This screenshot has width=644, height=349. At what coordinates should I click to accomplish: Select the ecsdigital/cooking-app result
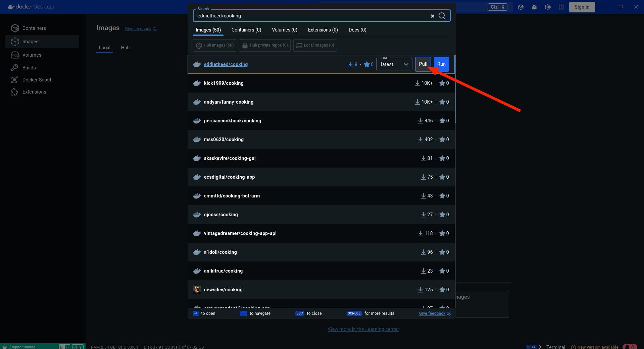[321, 177]
